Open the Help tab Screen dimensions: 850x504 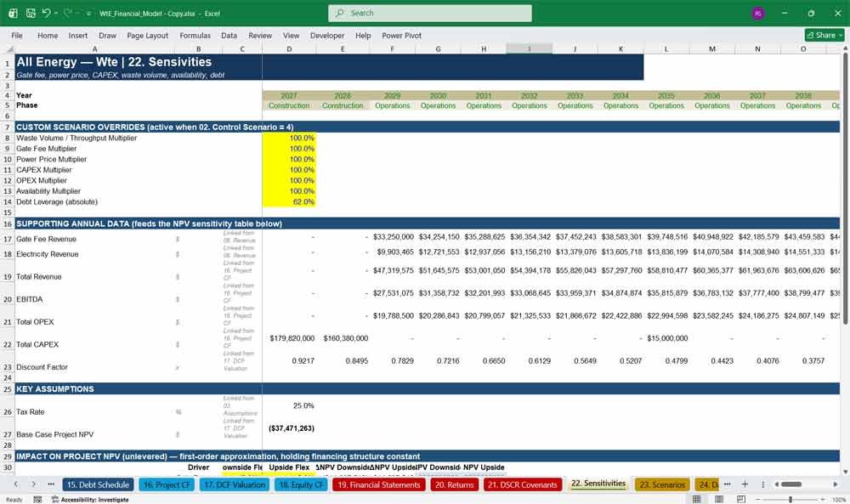pos(363,35)
